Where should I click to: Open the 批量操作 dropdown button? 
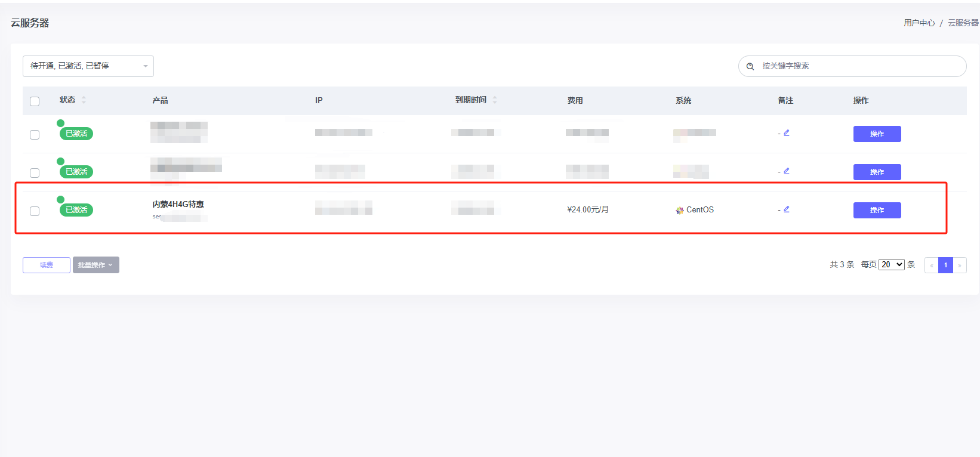96,265
